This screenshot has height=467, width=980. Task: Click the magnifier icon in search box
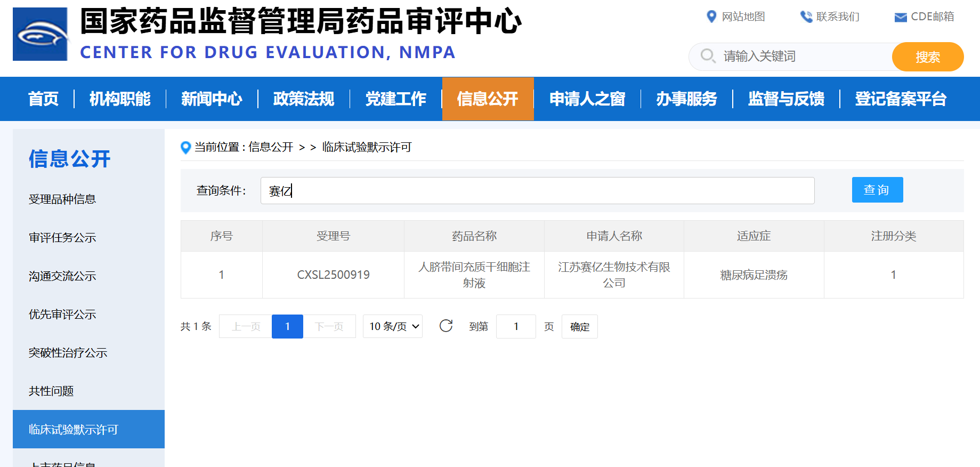pyautogui.click(x=708, y=56)
